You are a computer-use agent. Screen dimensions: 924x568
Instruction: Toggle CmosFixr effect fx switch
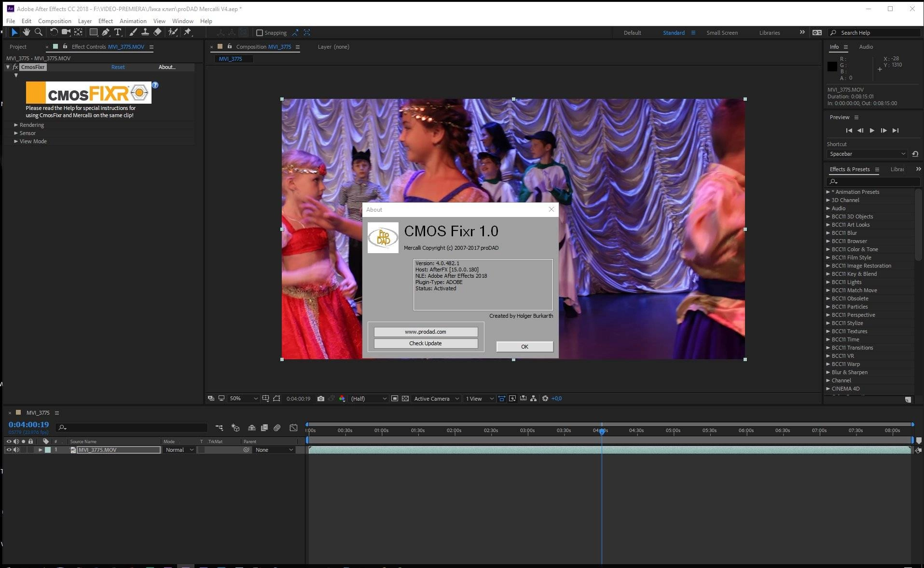click(x=15, y=67)
